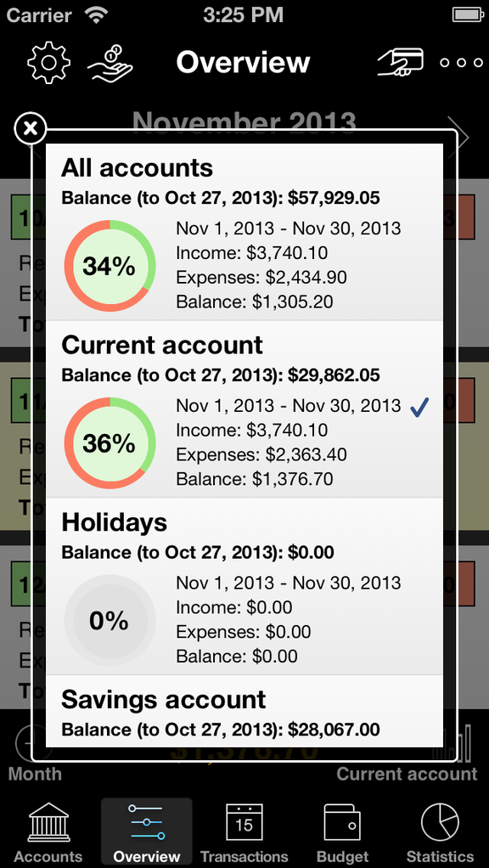The image size is (489, 868).
Task: Open settings via the gear icon
Action: pos(48,62)
